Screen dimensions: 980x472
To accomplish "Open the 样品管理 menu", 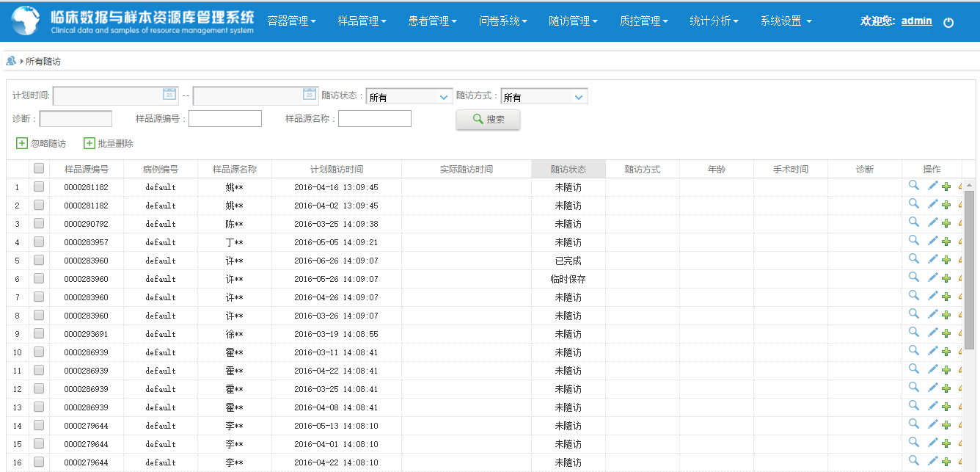I will [x=362, y=21].
